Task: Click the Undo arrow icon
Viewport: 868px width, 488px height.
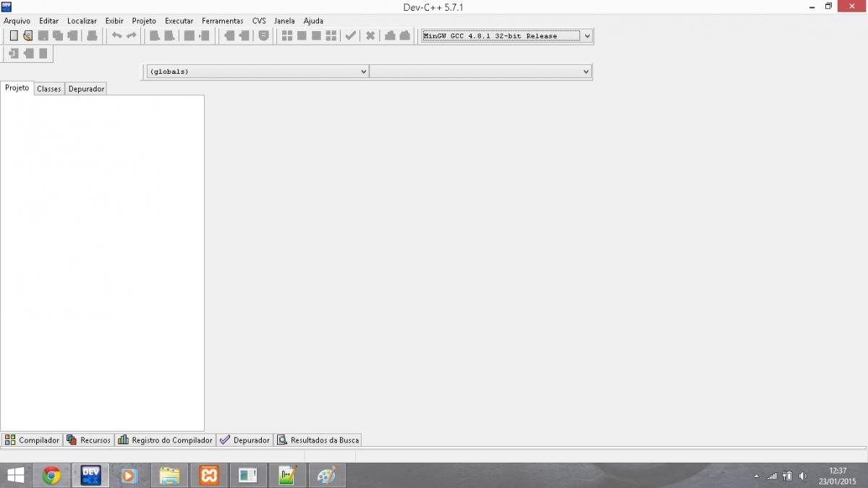Action: coord(116,35)
